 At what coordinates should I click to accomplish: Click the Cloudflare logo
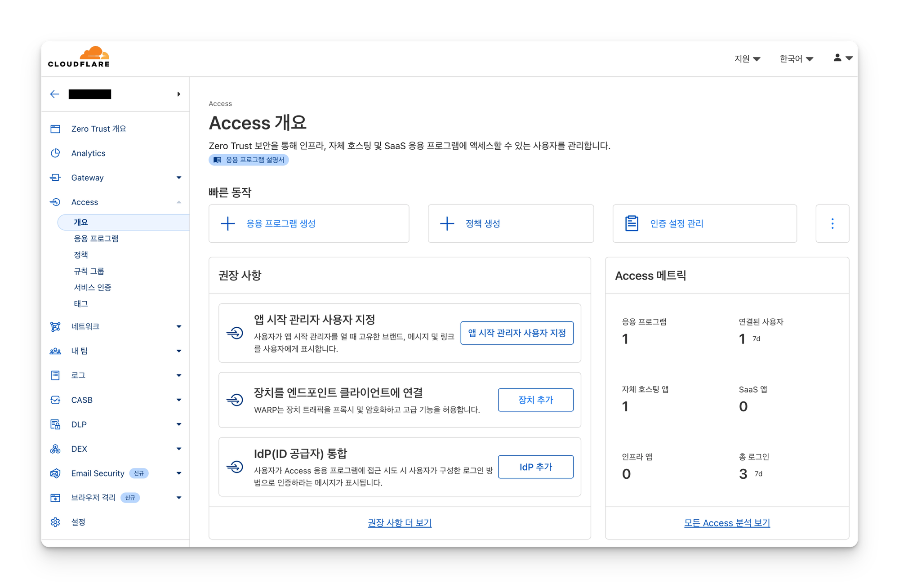coord(79,57)
